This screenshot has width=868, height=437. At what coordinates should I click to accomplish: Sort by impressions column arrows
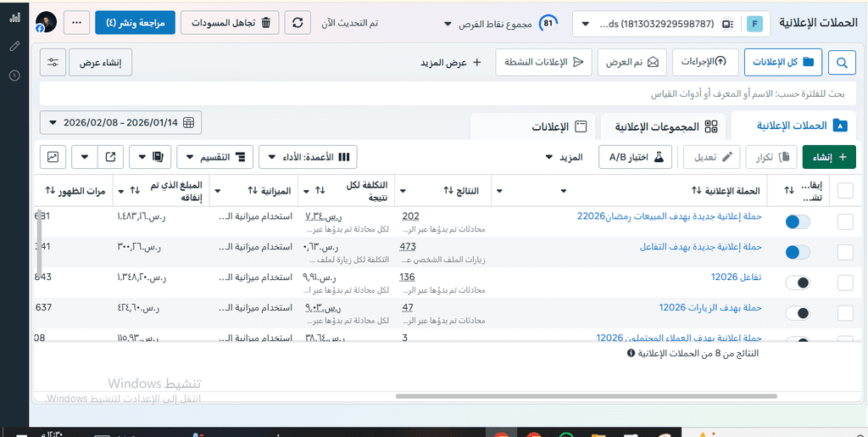pos(50,191)
